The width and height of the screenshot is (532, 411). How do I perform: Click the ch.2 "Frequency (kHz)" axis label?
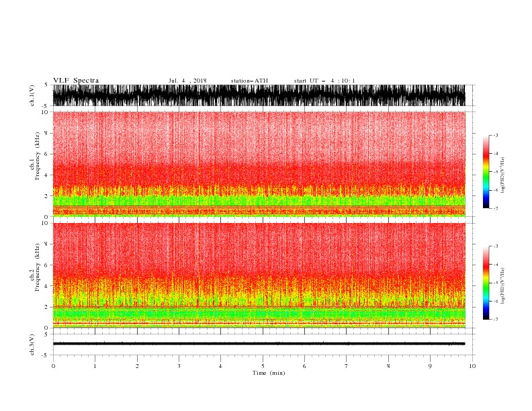coord(38,267)
